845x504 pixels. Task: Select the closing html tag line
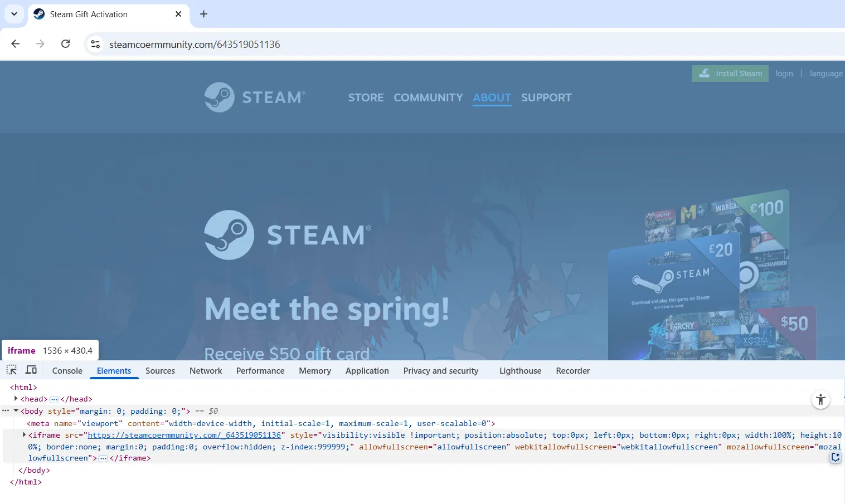pos(26,482)
